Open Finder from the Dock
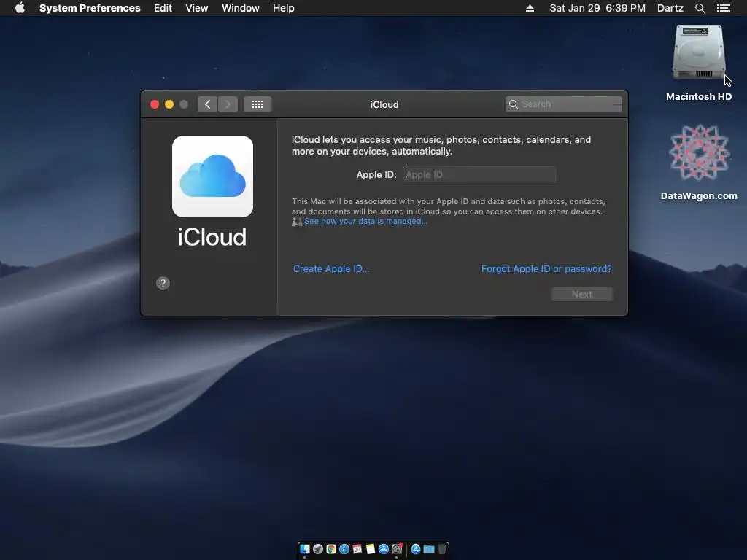 click(305, 549)
